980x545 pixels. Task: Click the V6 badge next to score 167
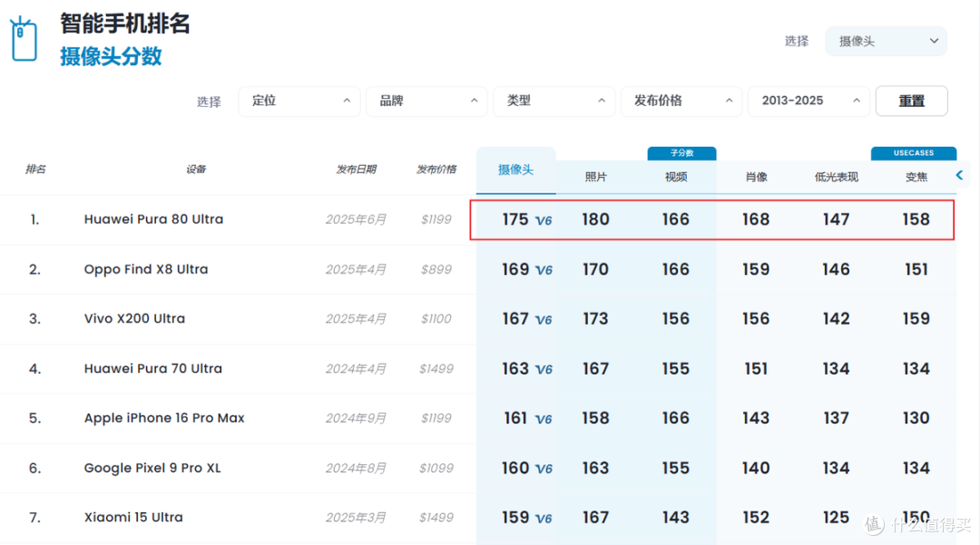[544, 320]
